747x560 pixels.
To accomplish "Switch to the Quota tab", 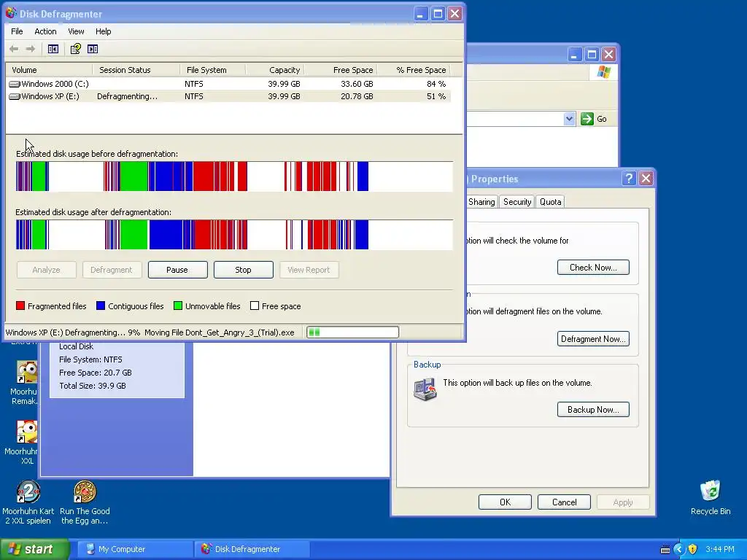I will pos(550,202).
